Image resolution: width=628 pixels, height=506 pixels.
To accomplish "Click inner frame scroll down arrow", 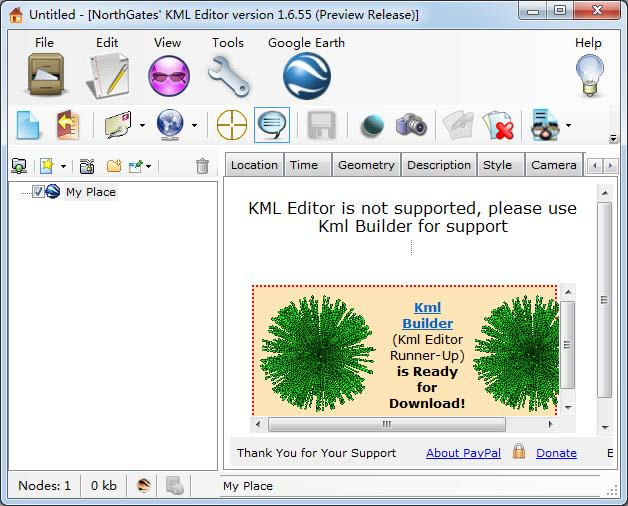I will (568, 407).
